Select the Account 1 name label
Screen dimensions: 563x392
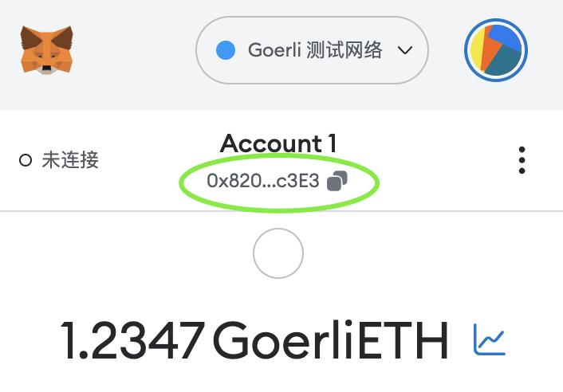(x=278, y=143)
